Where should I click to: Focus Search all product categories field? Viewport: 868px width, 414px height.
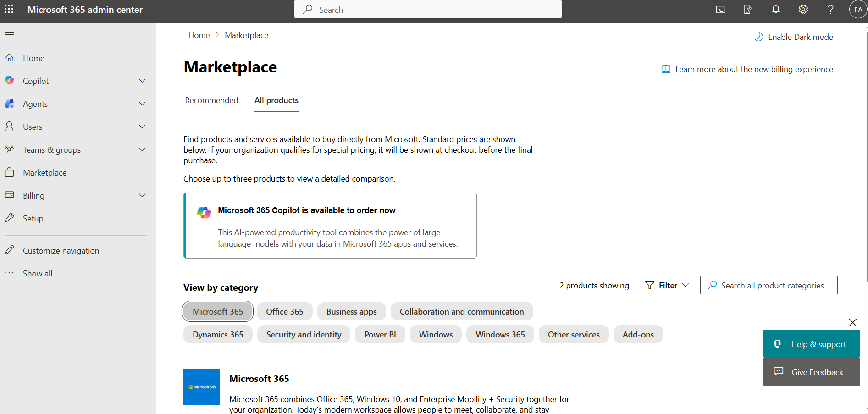coord(769,285)
